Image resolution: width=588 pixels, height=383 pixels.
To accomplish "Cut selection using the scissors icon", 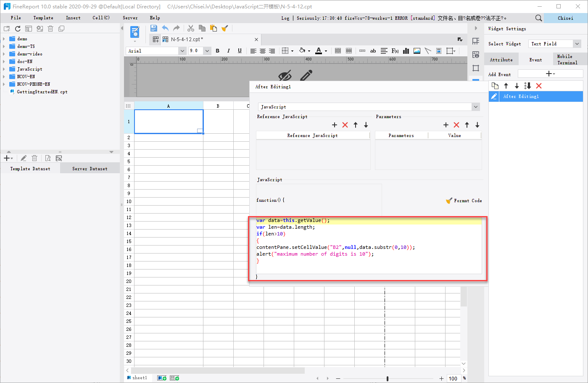I will [190, 28].
